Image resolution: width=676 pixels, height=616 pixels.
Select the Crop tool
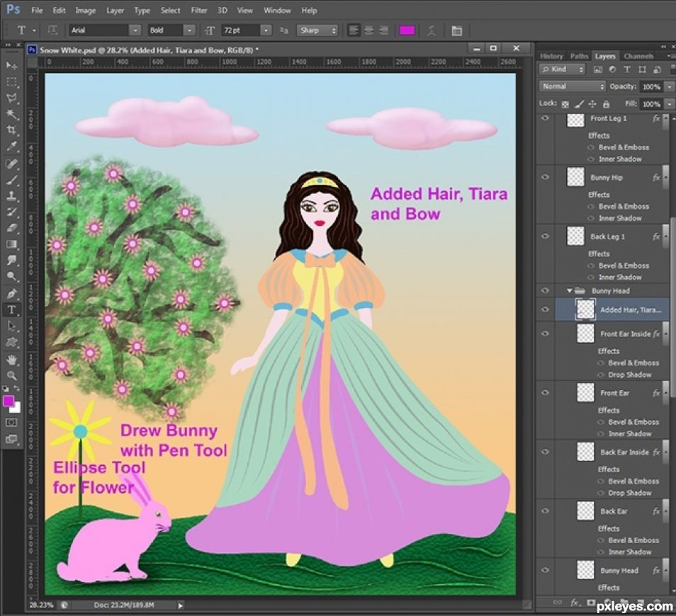point(11,130)
